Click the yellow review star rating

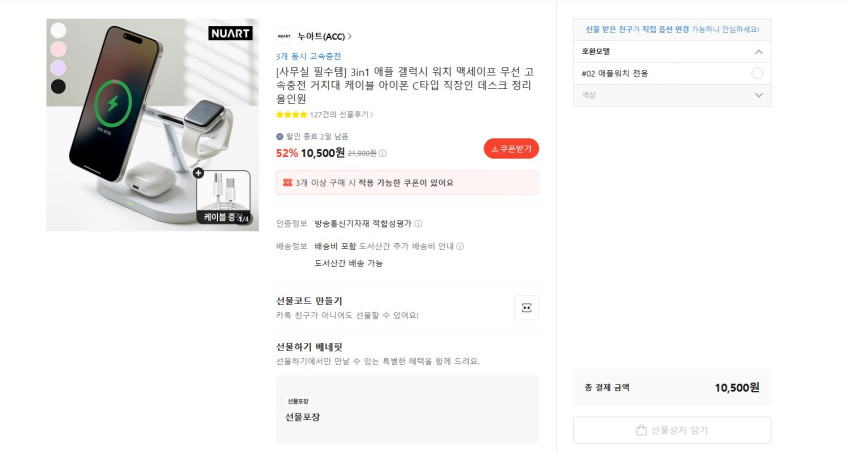coord(291,114)
